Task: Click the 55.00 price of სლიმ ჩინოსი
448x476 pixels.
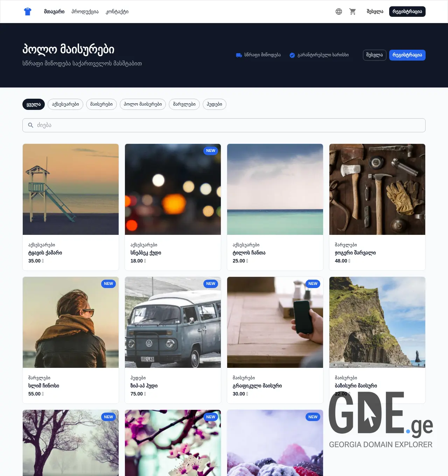Action: pyautogui.click(x=36, y=394)
